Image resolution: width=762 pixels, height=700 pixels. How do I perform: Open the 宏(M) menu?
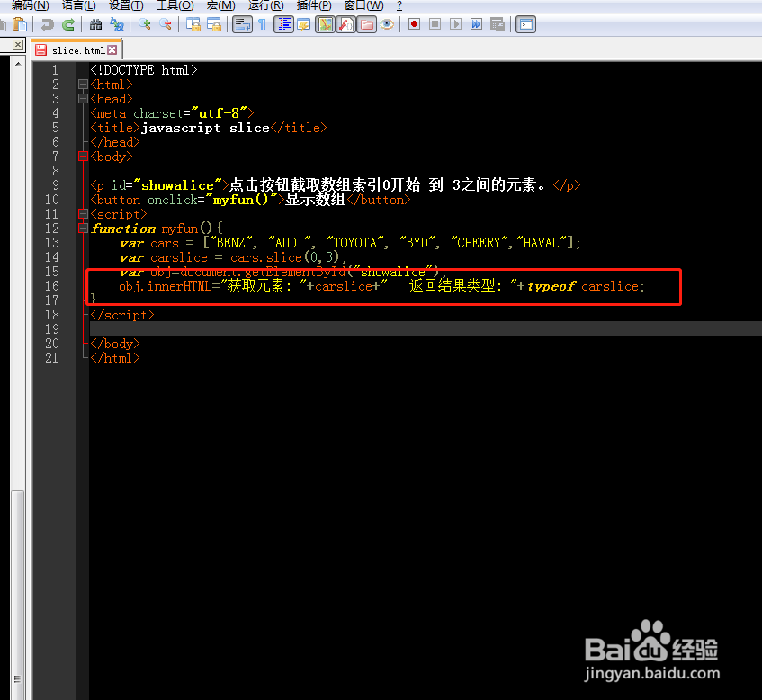pos(220,5)
